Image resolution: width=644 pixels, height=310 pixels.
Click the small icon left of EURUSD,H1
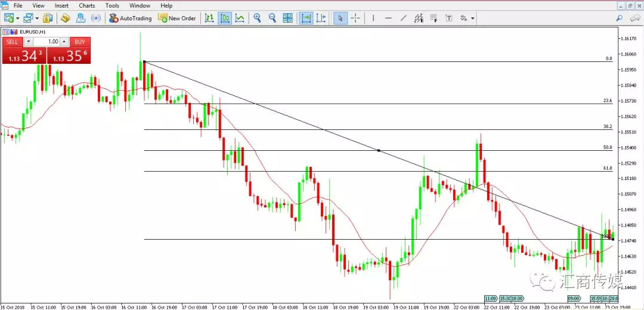click(x=14, y=31)
